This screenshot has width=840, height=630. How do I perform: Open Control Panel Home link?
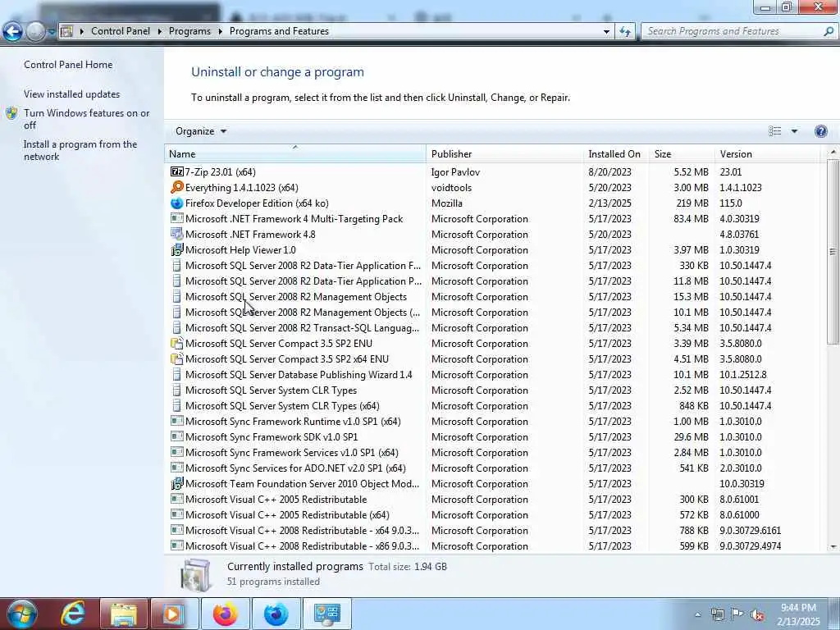(68, 64)
